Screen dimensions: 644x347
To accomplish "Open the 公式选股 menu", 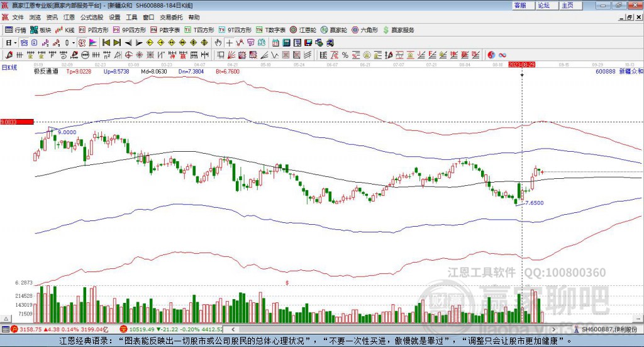I will coord(92,17).
